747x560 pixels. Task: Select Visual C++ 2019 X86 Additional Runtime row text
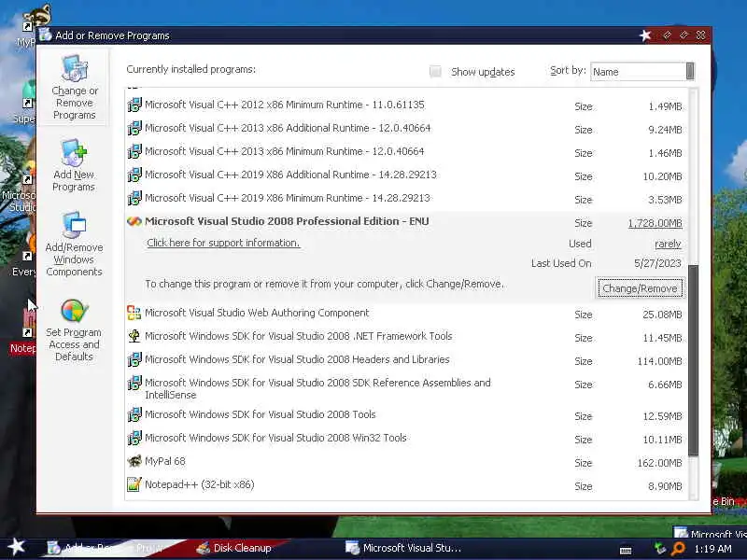pyautogui.click(x=290, y=175)
